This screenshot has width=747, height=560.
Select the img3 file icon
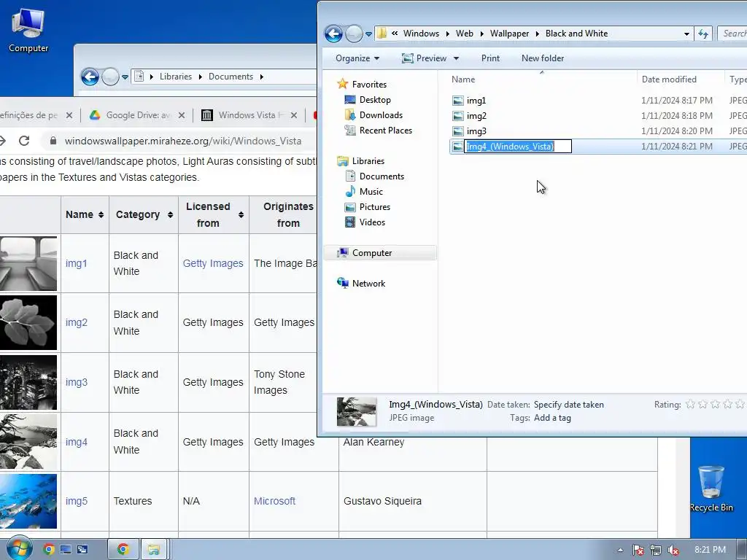coord(458,131)
